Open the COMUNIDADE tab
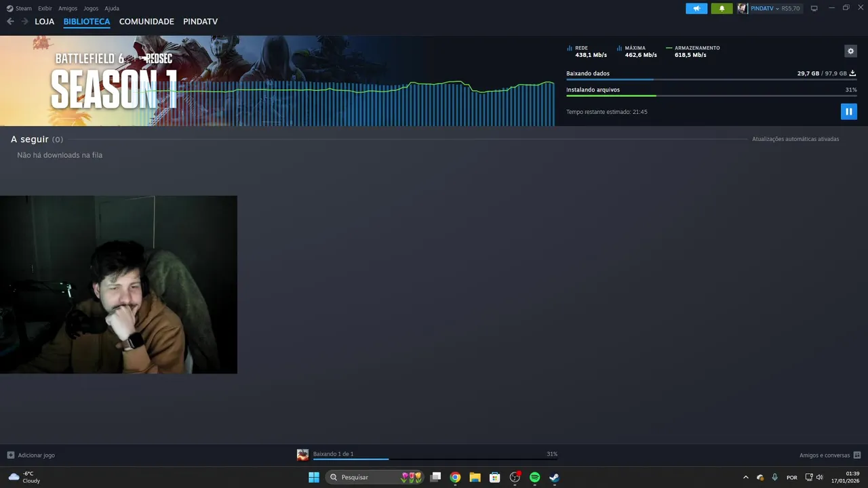Image resolution: width=868 pixels, height=488 pixels. (x=146, y=22)
